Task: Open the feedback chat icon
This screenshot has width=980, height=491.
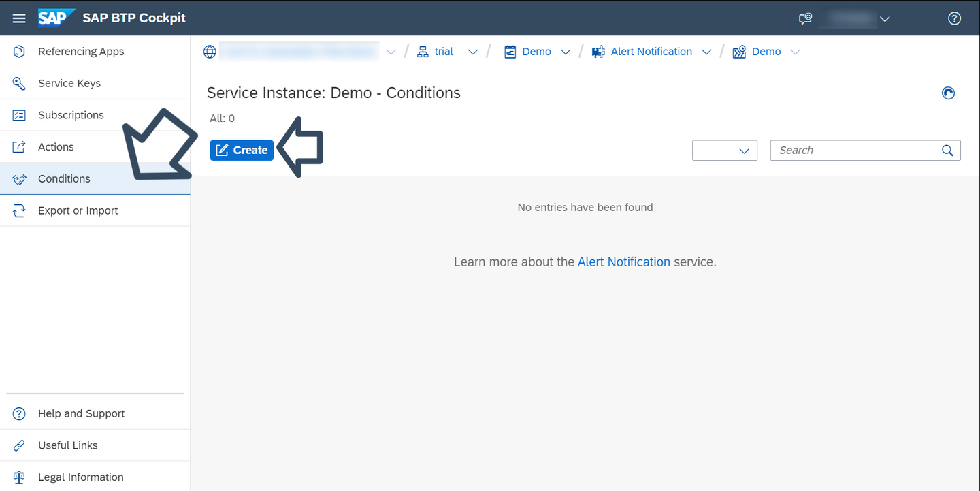Action: point(806,19)
